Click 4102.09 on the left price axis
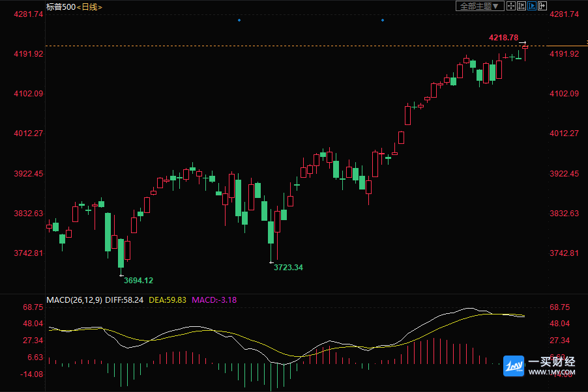588x392 pixels. (29, 94)
